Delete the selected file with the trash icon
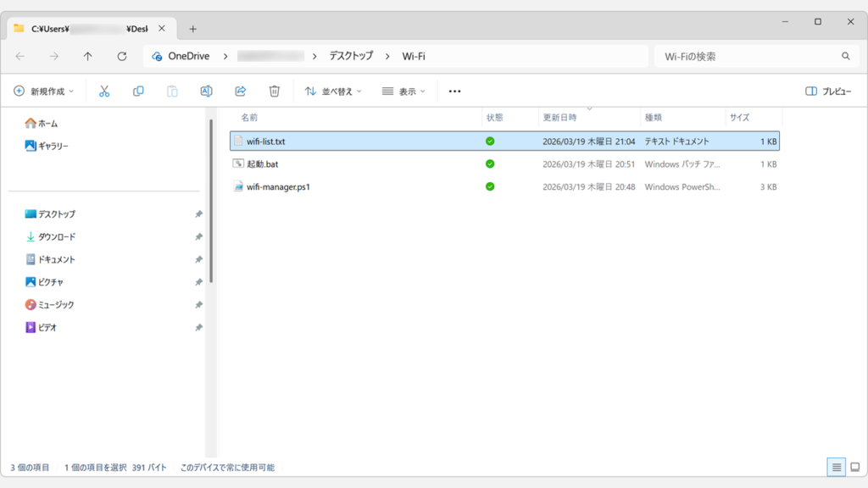The height and width of the screenshot is (488, 868). [x=273, y=91]
